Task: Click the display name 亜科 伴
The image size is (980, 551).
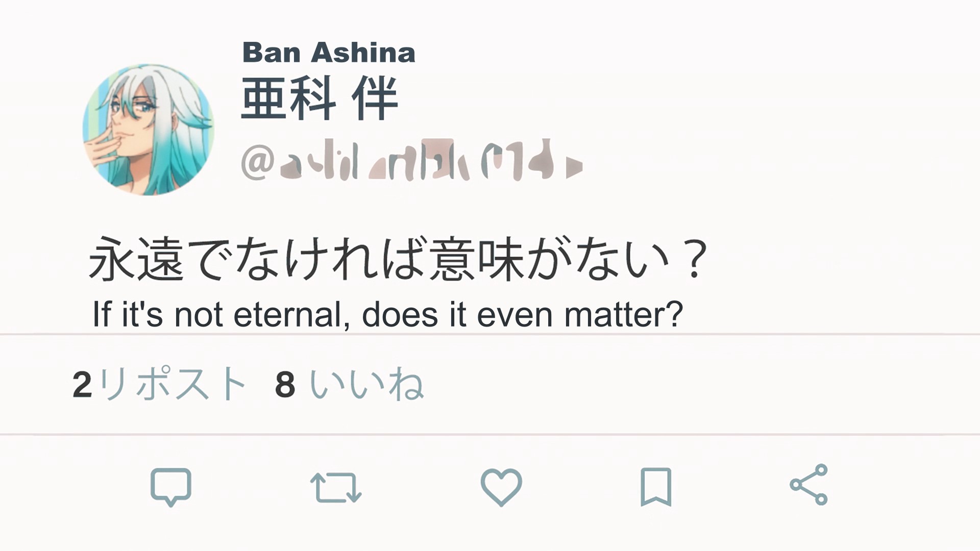Action: (319, 99)
